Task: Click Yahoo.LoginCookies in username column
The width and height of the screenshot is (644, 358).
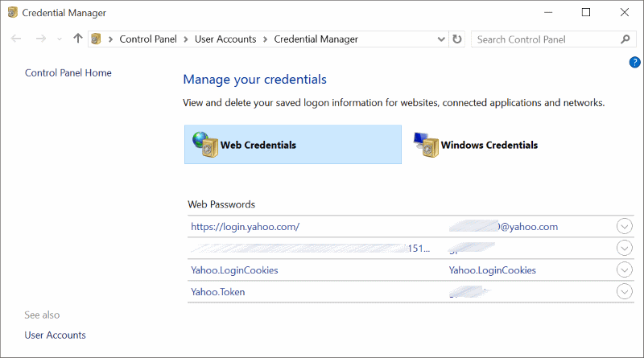Action: coord(492,270)
